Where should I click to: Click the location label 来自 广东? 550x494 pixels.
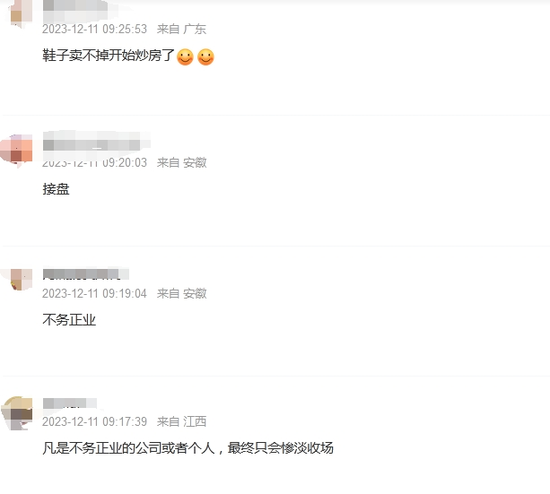(x=181, y=29)
